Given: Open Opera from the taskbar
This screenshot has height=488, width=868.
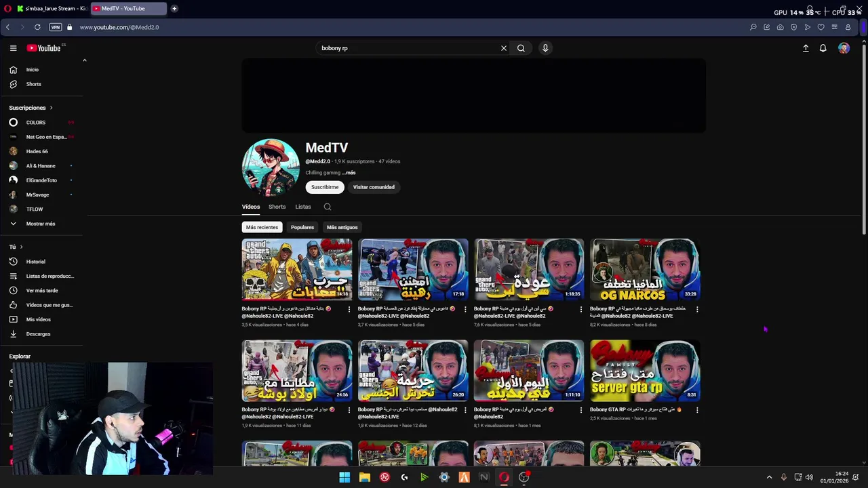Looking at the screenshot, I should [504, 477].
